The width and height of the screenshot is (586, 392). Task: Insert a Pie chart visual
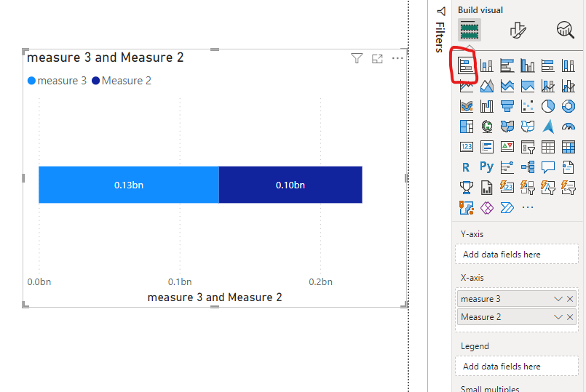tap(548, 106)
